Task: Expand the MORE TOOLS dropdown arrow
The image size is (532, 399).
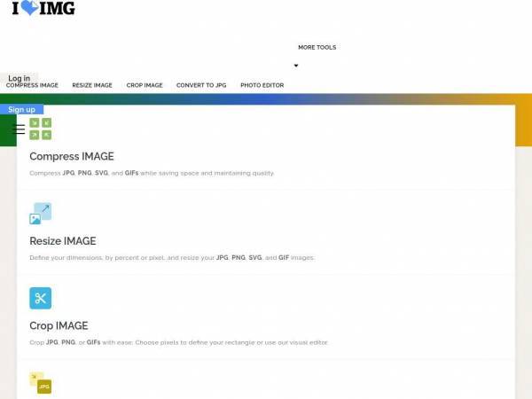Action: coord(296,66)
